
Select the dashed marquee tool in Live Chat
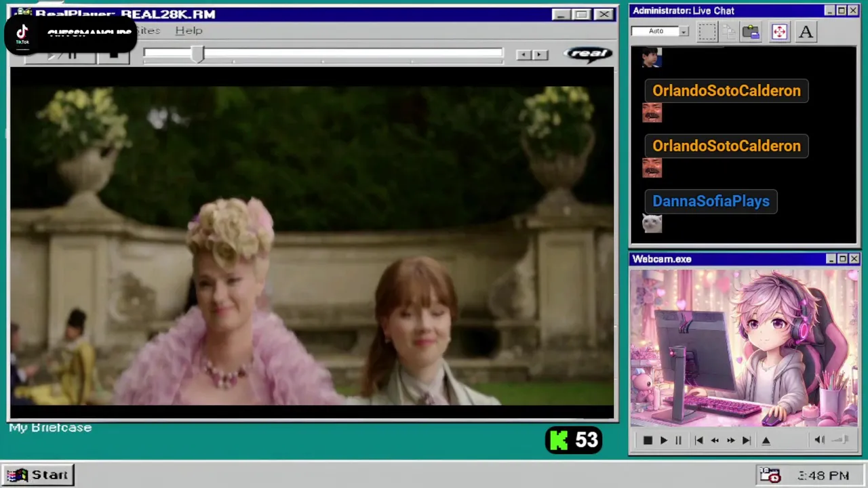click(707, 32)
